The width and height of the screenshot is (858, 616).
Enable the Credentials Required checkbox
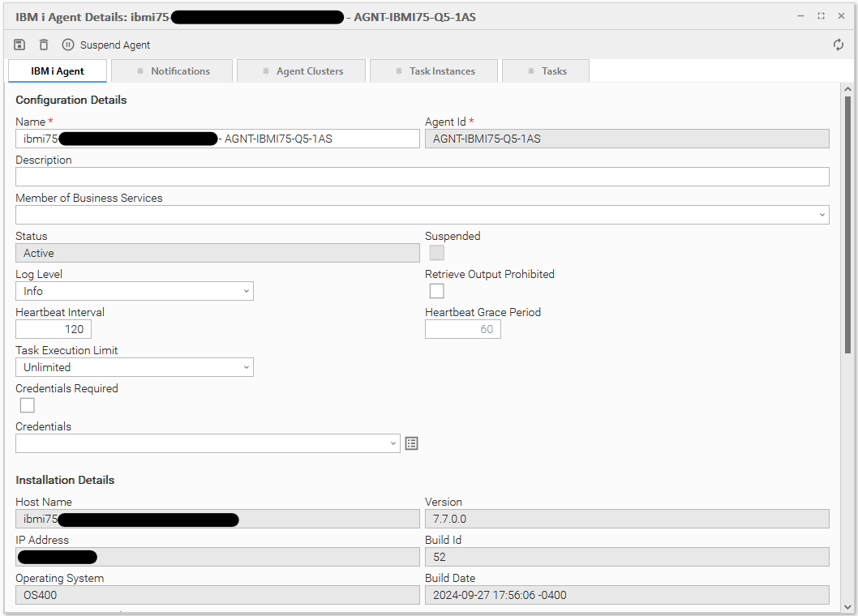(28, 405)
